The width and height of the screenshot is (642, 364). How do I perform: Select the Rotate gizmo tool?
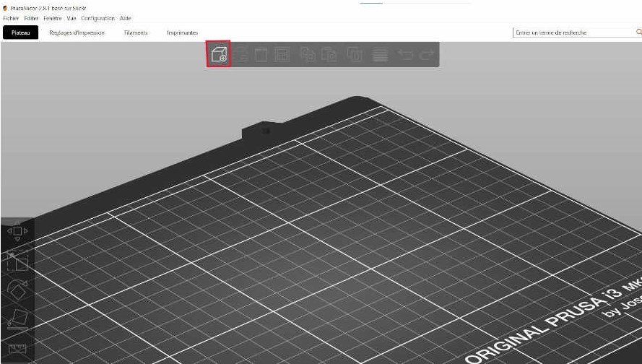17,290
